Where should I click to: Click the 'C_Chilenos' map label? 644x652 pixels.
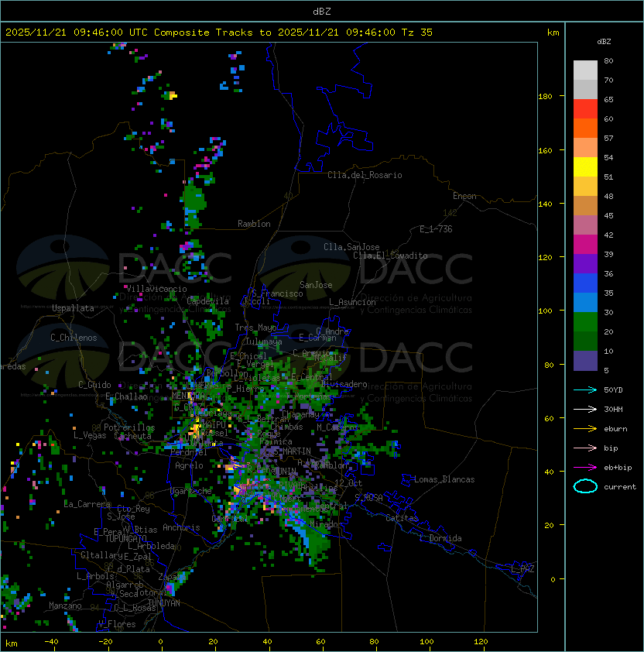(x=74, y=338)
